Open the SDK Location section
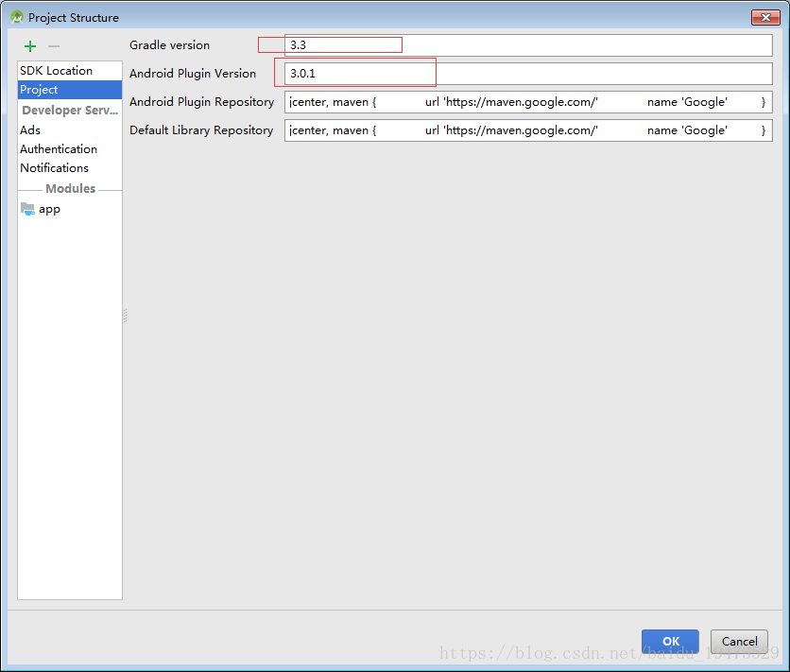The height and width of the screenshot is (672, 790). coord(57,71)
